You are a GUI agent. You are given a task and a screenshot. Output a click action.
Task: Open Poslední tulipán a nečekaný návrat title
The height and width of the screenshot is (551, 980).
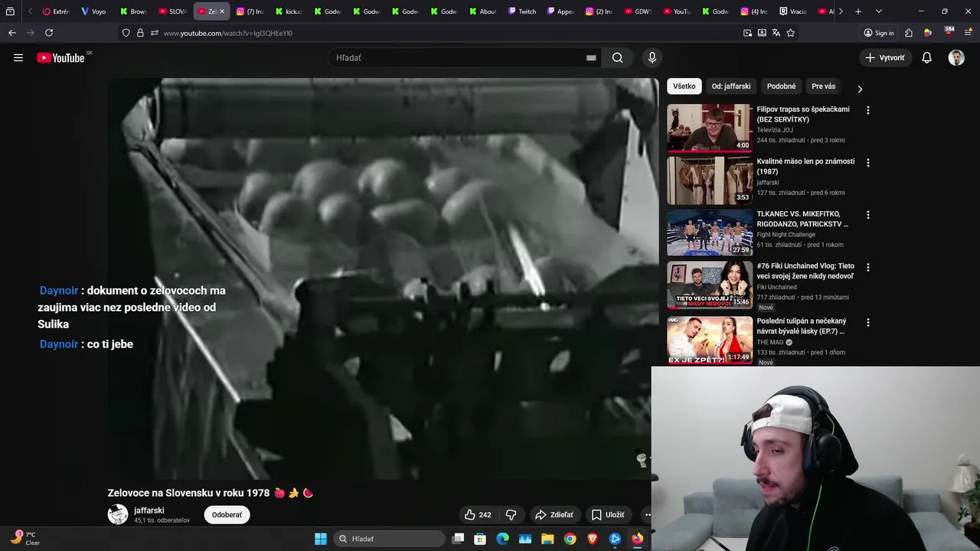802,326
